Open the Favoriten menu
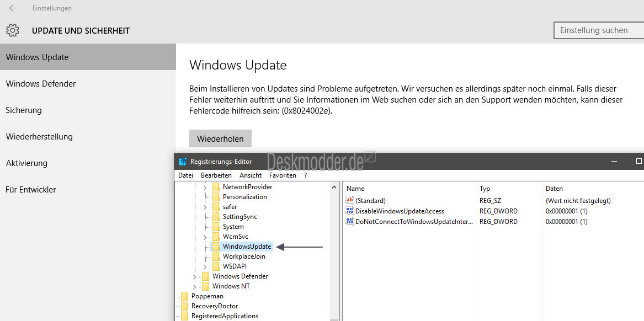The width and height of the screenshot is (644, 321). (283, 175)
